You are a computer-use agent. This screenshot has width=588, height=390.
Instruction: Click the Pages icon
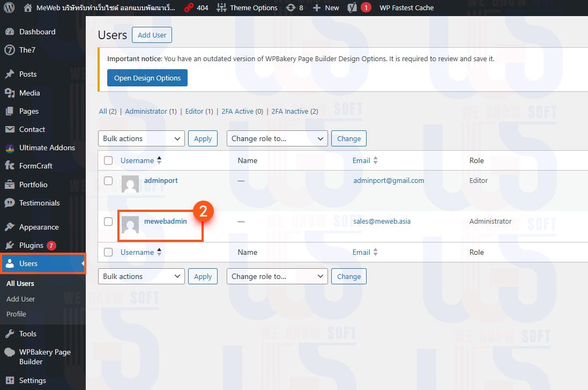pos(10,111)
